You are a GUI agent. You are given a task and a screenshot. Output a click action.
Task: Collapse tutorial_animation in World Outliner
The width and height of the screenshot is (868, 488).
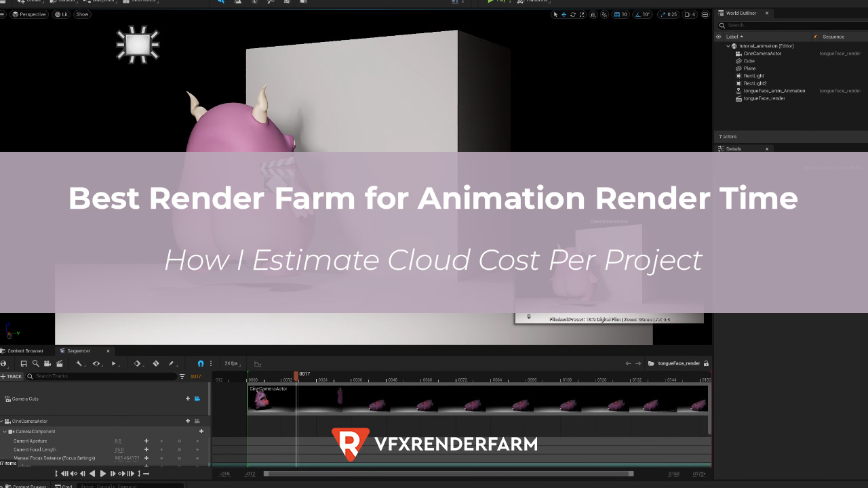coord(728,46)
